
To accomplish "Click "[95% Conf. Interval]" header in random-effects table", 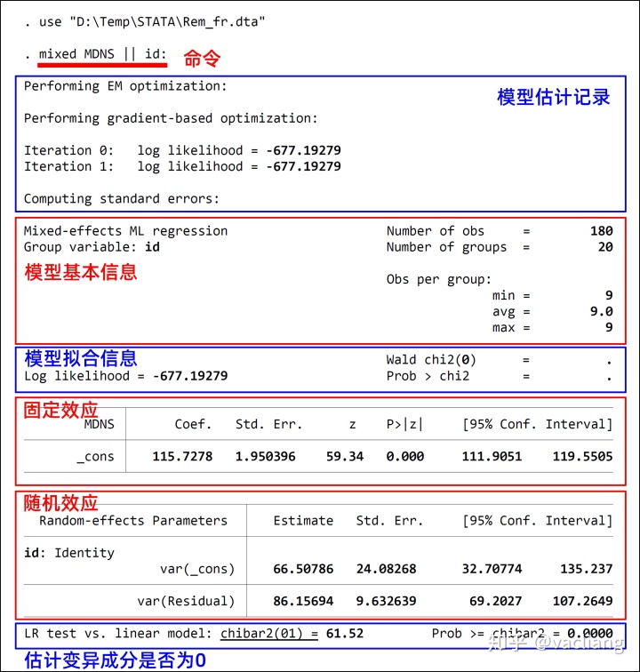I will coord(538,521).
